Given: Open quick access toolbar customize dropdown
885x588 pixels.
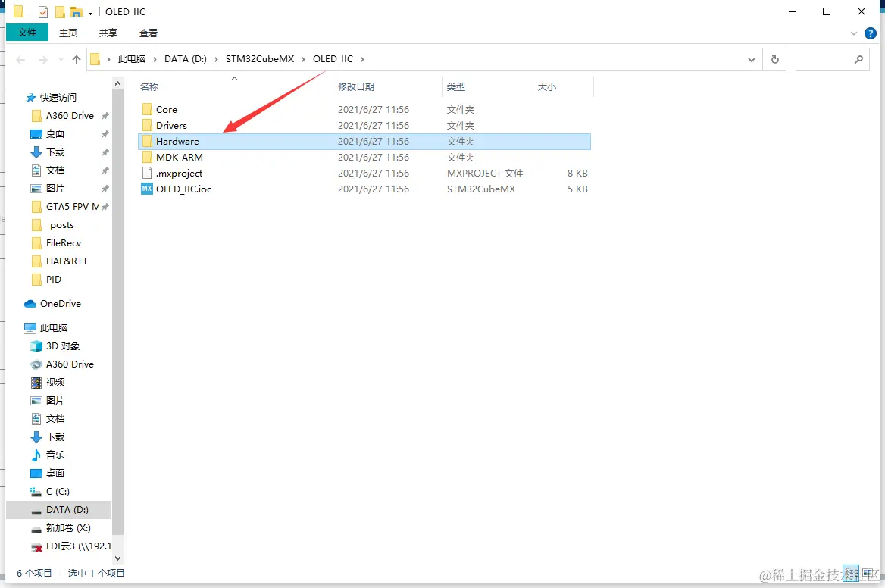Looking at the screenshot, I should coord(90,12).
